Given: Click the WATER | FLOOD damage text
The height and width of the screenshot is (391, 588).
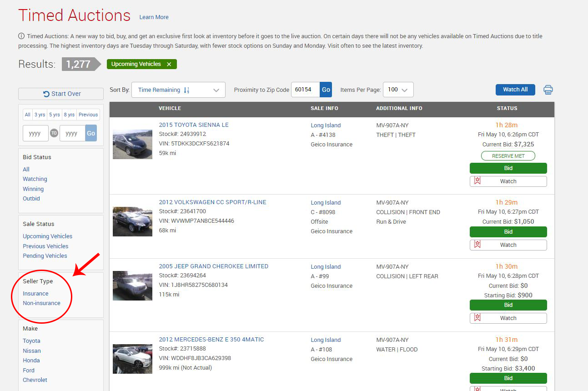Looking at the screenshot, I should point(397,350).
